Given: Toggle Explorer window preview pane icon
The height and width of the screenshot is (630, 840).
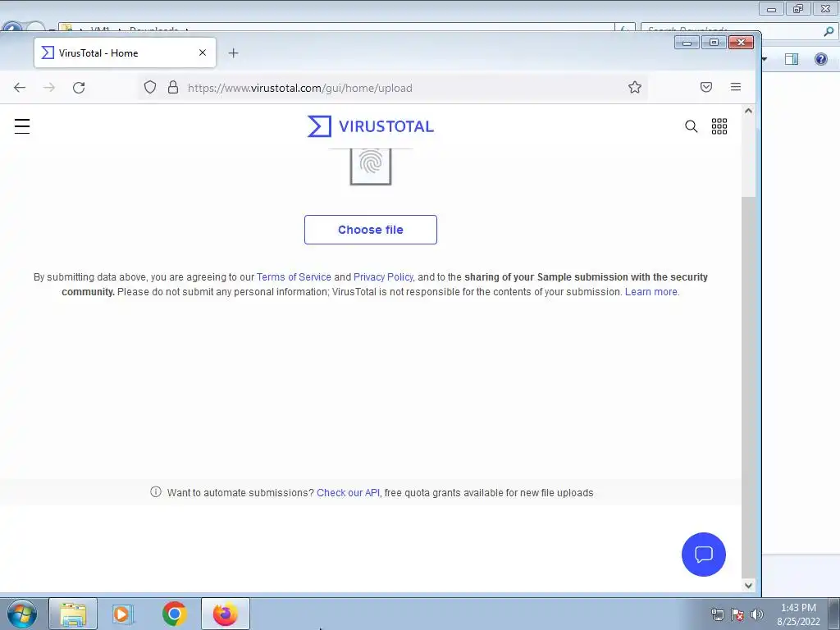Looking at the screenshot, I should pos(792,59).
